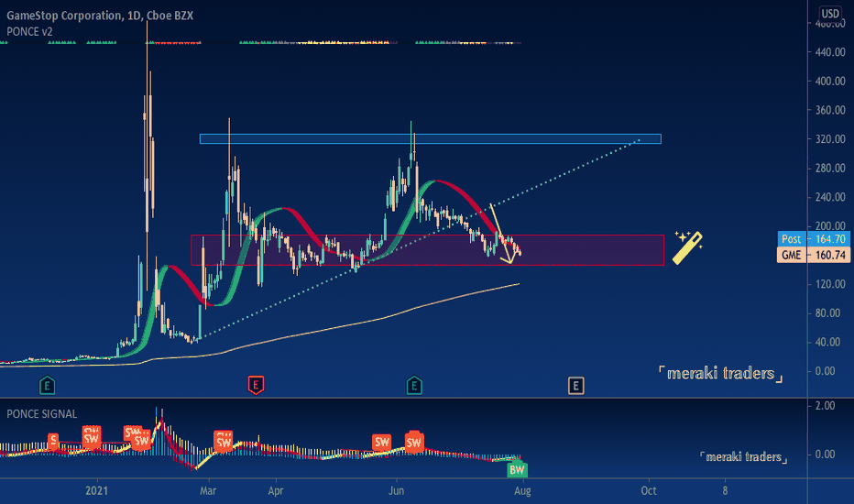Select the magic wand sticker on chart
Viewport: 854px width, 504px height.
click(x=688, y=247)
